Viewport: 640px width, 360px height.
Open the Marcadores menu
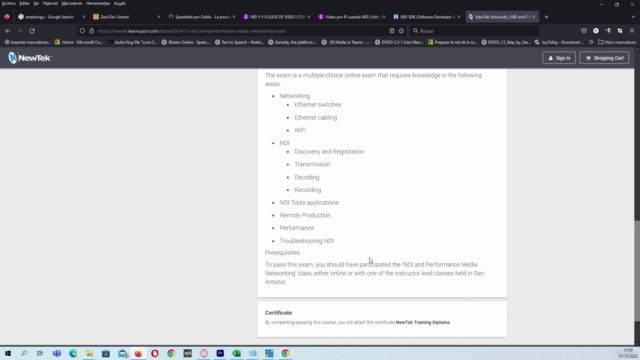pos(72,3)
